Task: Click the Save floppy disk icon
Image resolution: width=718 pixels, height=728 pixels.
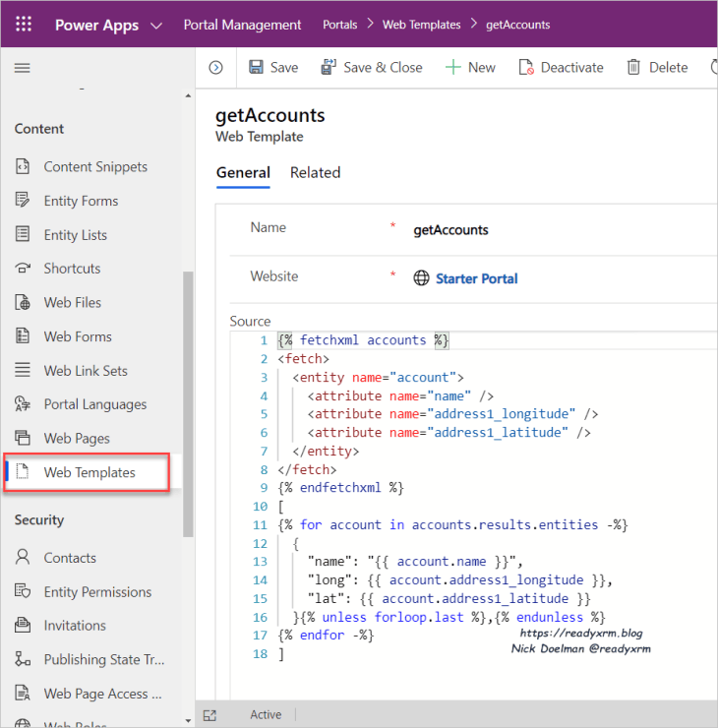Action: coord(256,67)
